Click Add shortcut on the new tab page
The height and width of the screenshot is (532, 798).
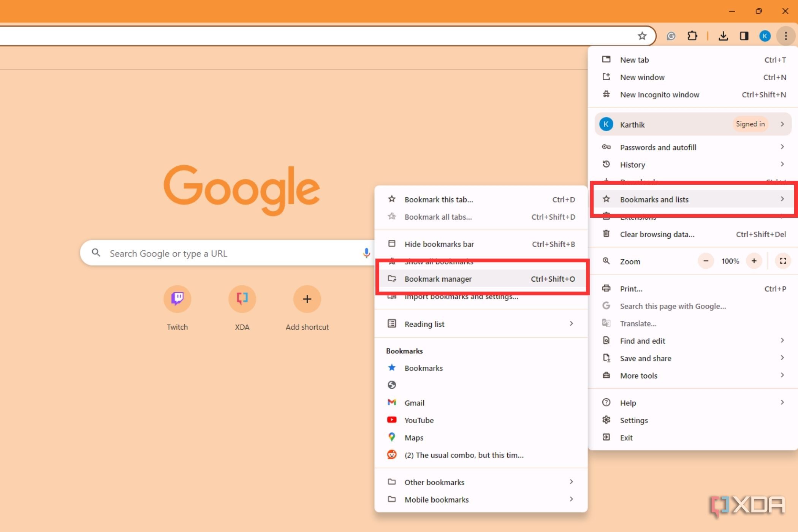[307, 299]
